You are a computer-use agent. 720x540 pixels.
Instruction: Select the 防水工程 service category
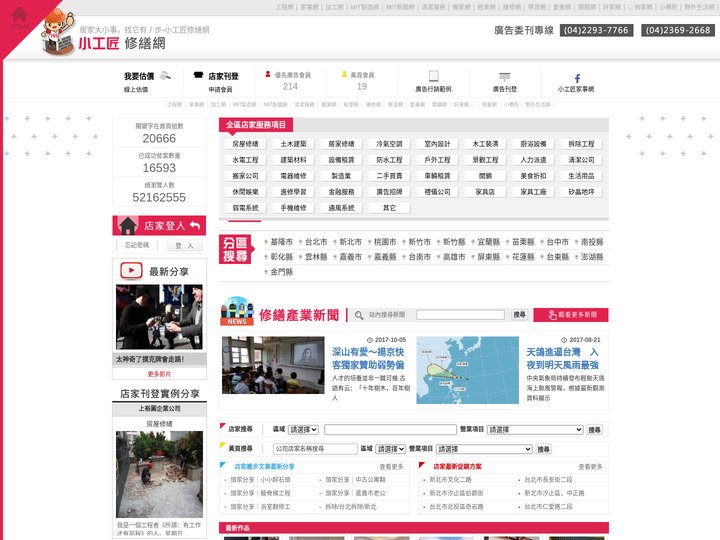(389, 160)
